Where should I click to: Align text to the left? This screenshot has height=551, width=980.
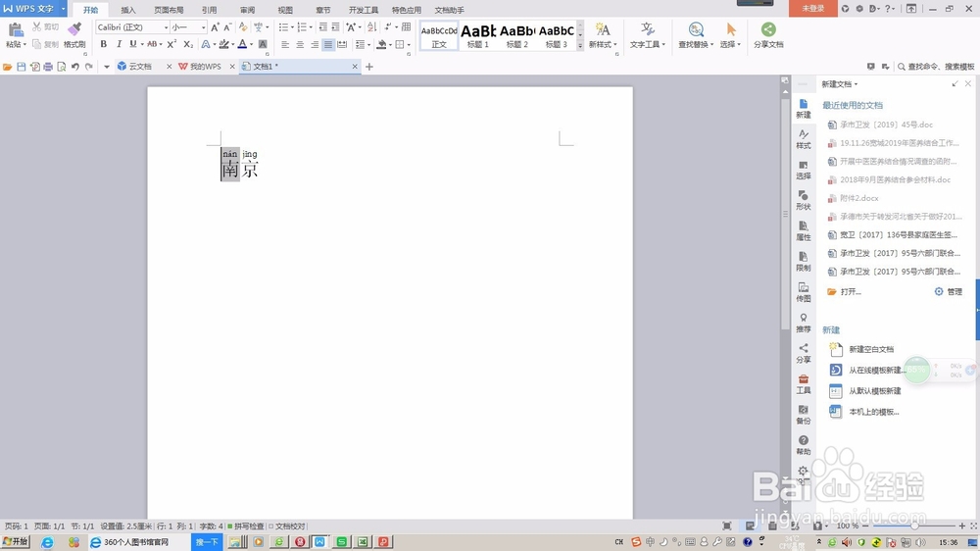tap(285, 44)
